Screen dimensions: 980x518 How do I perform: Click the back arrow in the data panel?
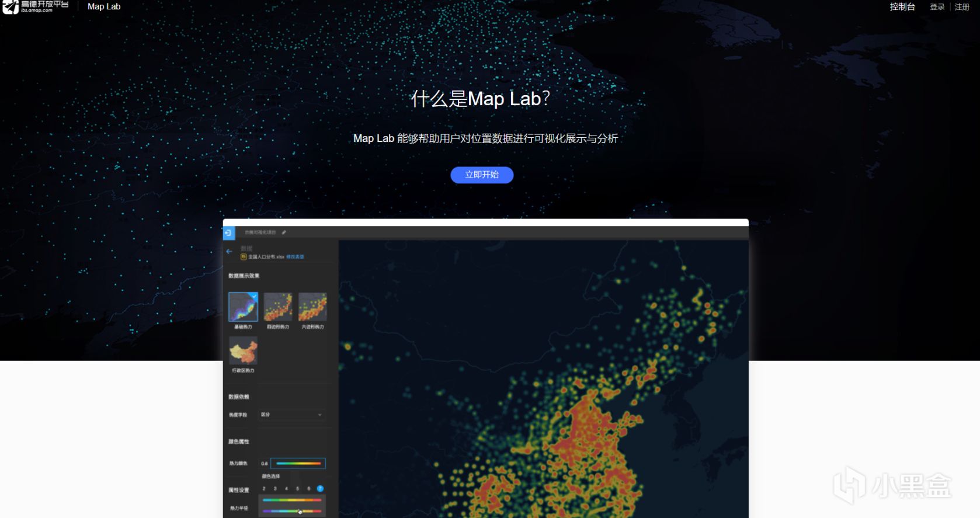(229, 251)
